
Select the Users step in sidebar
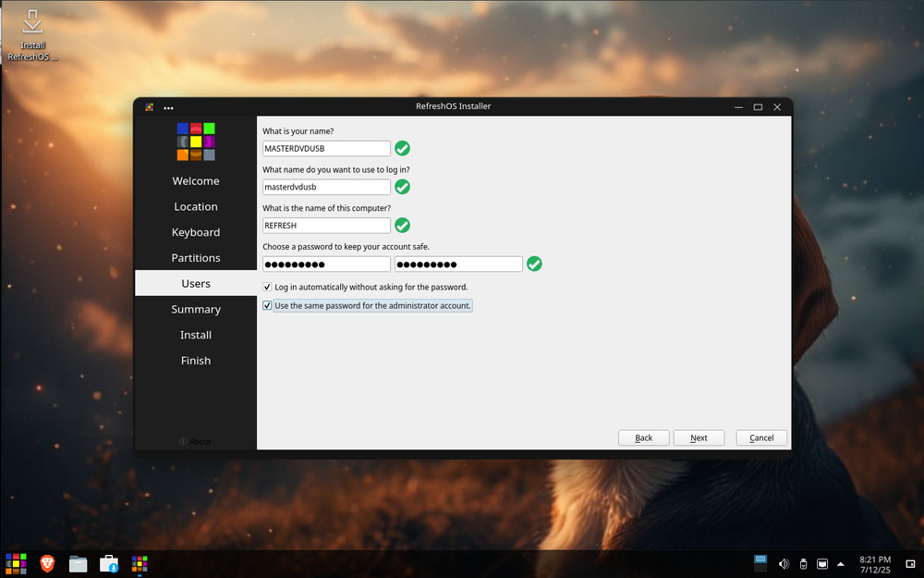tap(196, 283)
